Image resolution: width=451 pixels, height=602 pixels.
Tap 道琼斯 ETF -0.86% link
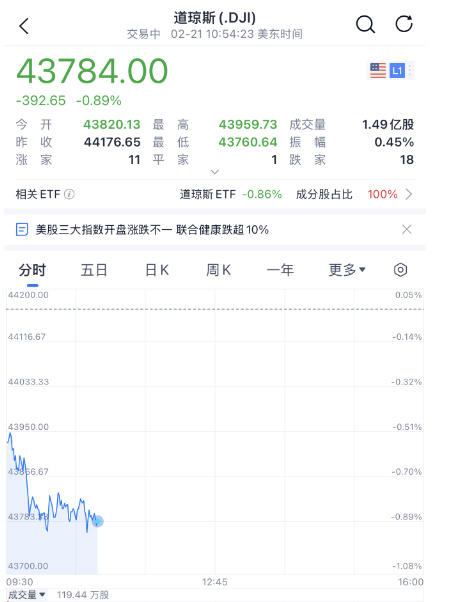click(x=231, y=194)
